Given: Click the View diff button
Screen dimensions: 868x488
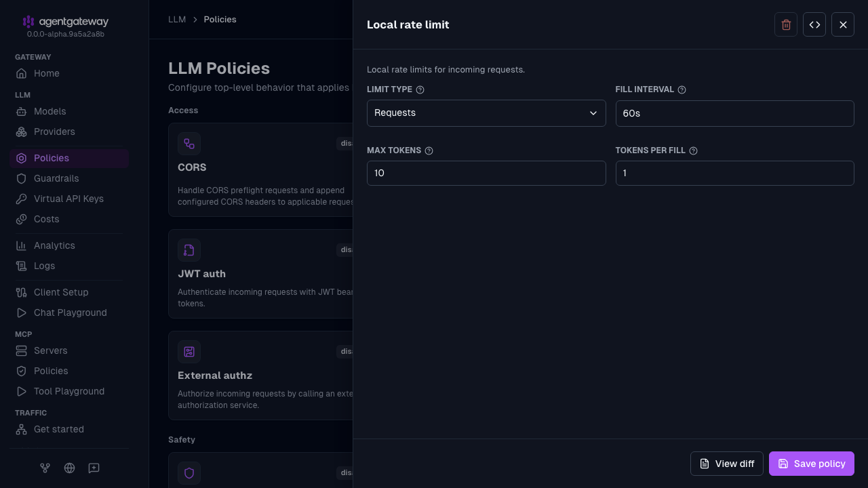Looking at the screenshot, I should pos(727,464).
